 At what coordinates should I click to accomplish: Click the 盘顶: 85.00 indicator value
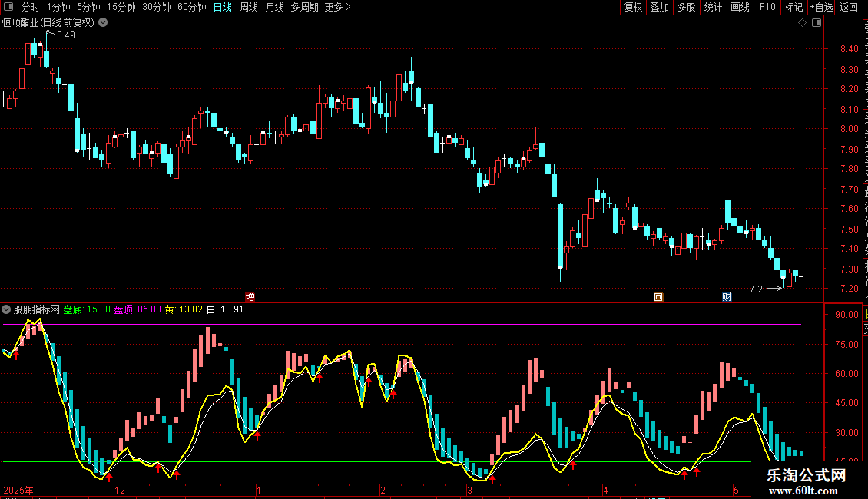pyautogui.click(x=137, y=309)
